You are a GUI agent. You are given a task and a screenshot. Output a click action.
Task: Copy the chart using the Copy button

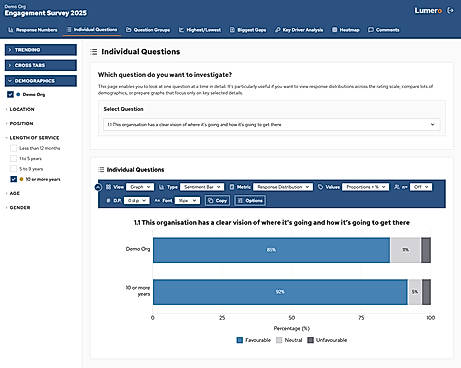click(x=217, y=201)
